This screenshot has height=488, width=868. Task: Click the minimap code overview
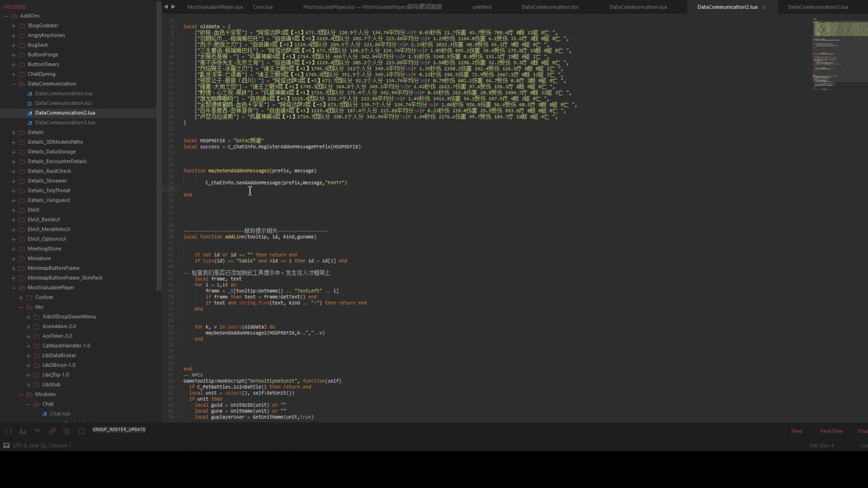tap(840, 54)
